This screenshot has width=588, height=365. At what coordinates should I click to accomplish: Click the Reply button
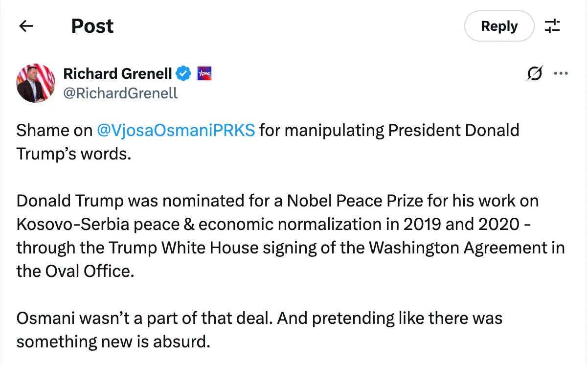point(499,26)
